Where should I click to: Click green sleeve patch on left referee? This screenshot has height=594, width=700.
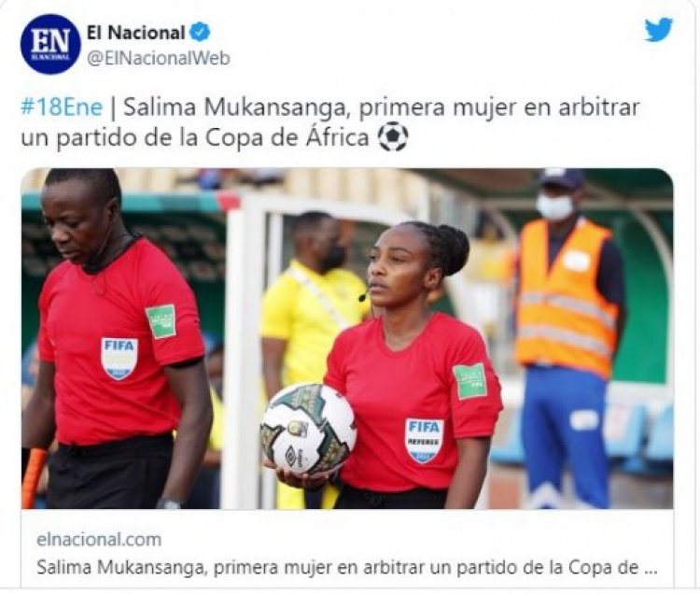161,321
